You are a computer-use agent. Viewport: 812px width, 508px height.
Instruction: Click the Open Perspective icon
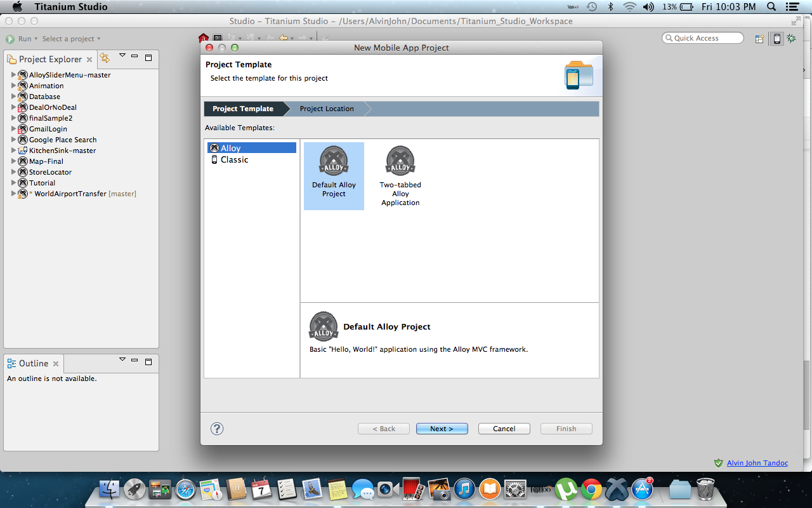(759, 39)
